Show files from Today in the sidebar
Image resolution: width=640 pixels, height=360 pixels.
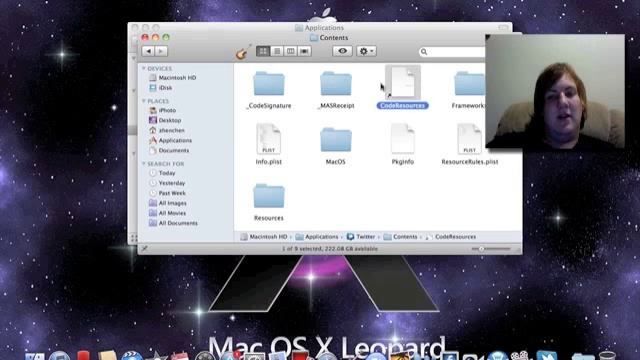[x=162, y=173]
